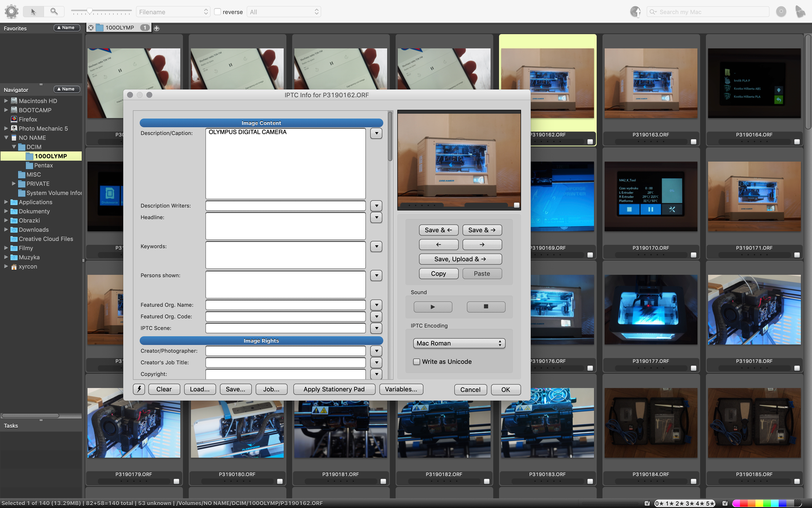Filter by the blue color class swatch

(783, 503)
